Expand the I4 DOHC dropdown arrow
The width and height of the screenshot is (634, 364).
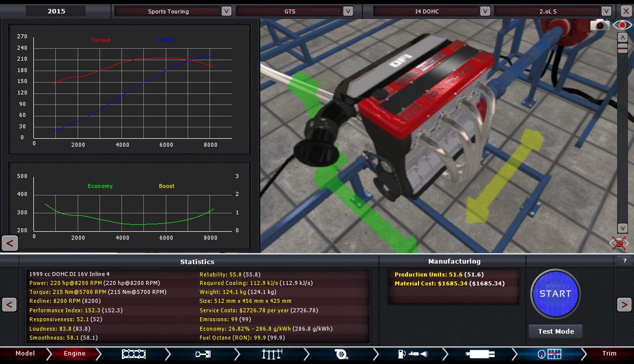click(485, 11)
